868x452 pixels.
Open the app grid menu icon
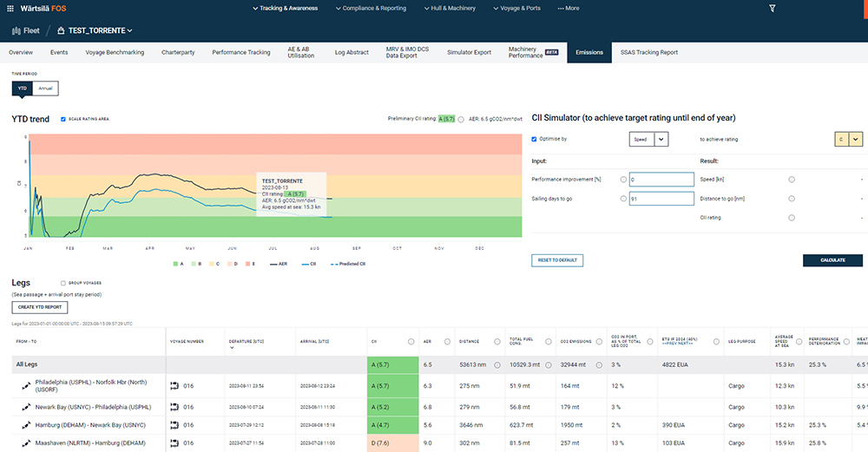coord(10,8)
